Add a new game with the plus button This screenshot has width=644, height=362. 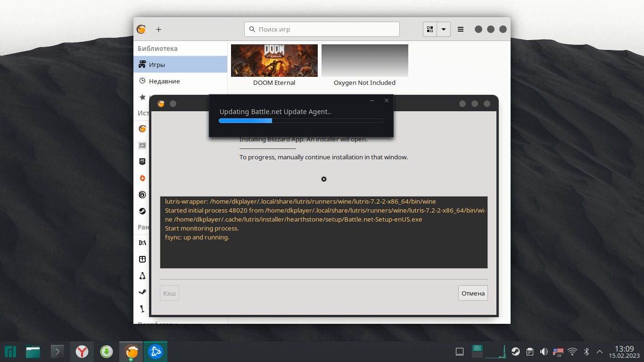click(159, 29)
